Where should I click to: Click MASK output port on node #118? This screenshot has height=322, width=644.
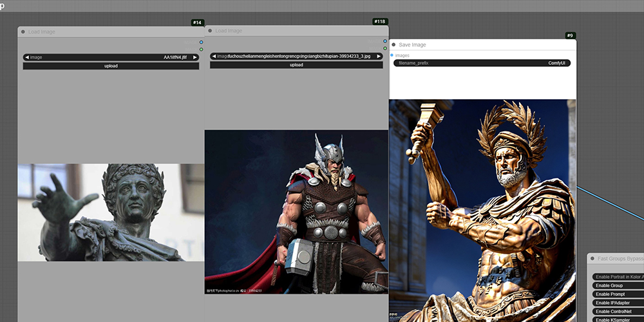coord(385,48)
